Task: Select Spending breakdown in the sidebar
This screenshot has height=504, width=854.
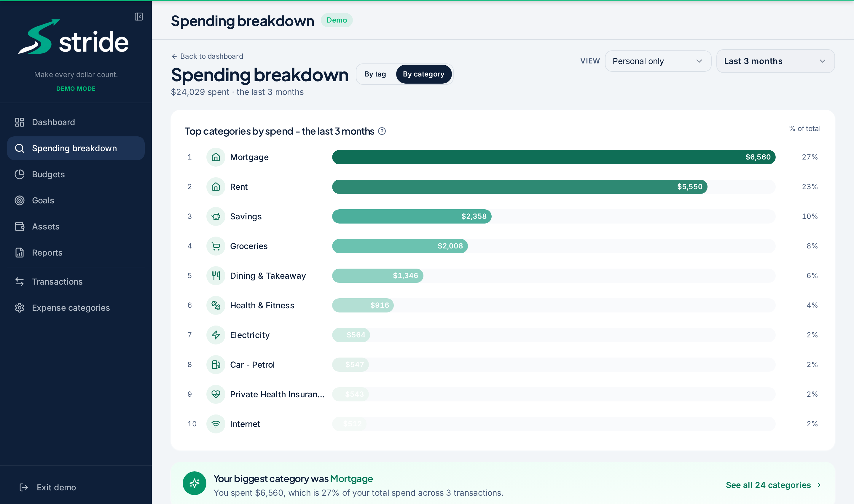Action: coord(76,149)
